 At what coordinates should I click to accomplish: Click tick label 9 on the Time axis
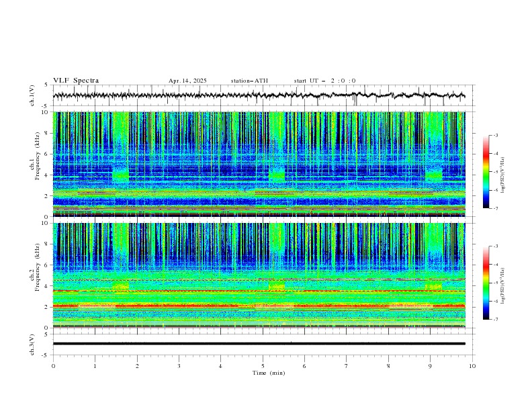[x=430, y=366]
